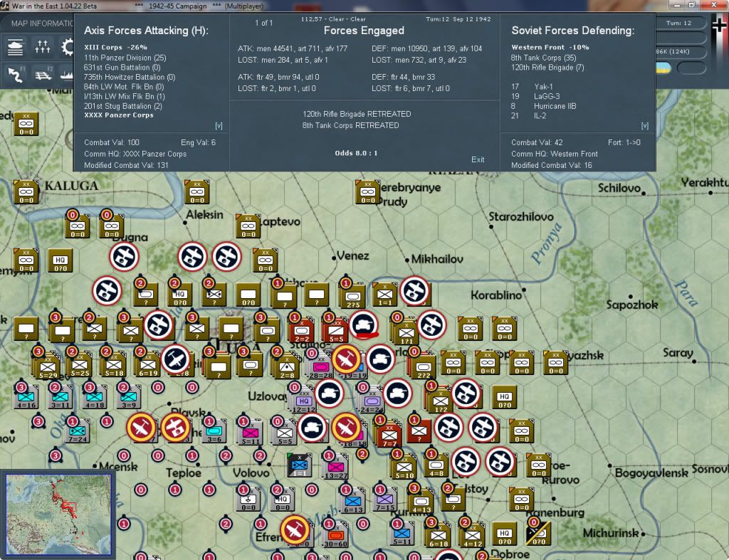Select the 84th LW Mot. Flk Bn line
Screen dimensions: 729x560
[x=124, y=87]
